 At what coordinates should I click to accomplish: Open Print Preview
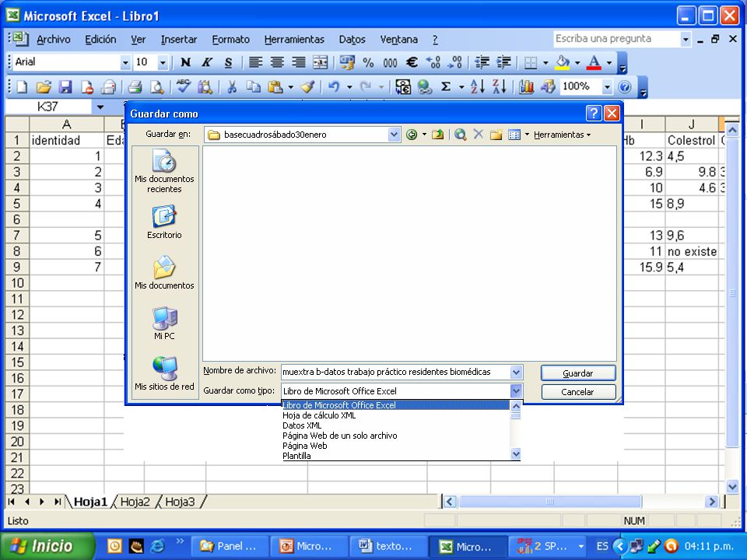point(156,86)
